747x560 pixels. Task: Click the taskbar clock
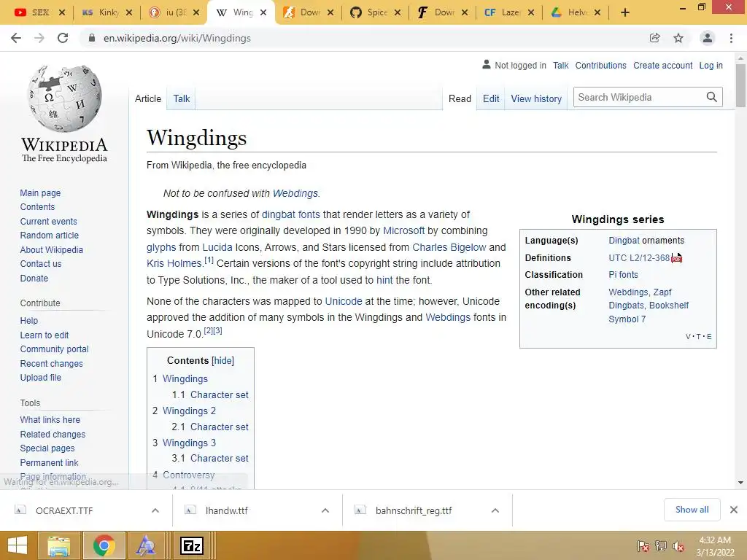point(715,546)
